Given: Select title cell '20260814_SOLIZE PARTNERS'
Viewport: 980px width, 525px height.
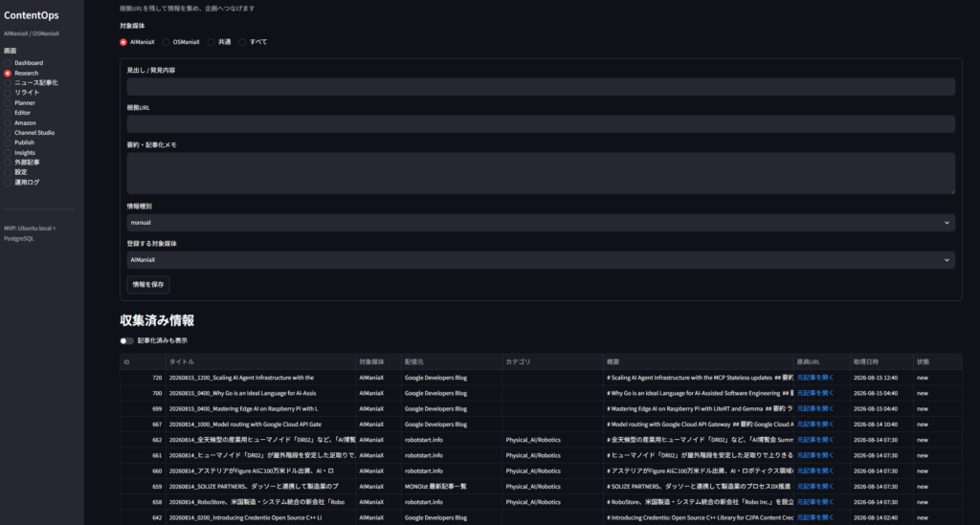Looking at the screenshot, I should point(260,487).
